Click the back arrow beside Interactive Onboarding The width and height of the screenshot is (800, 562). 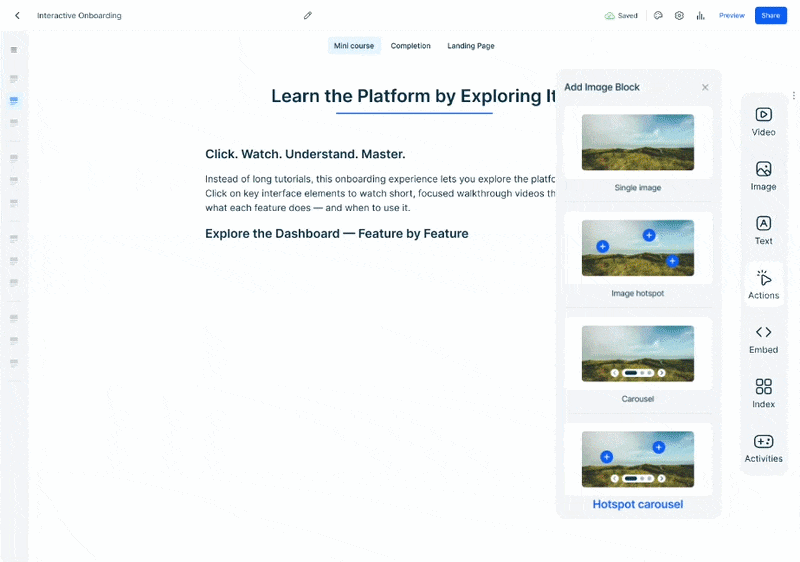pyautogui.click(x=17, y=16)
